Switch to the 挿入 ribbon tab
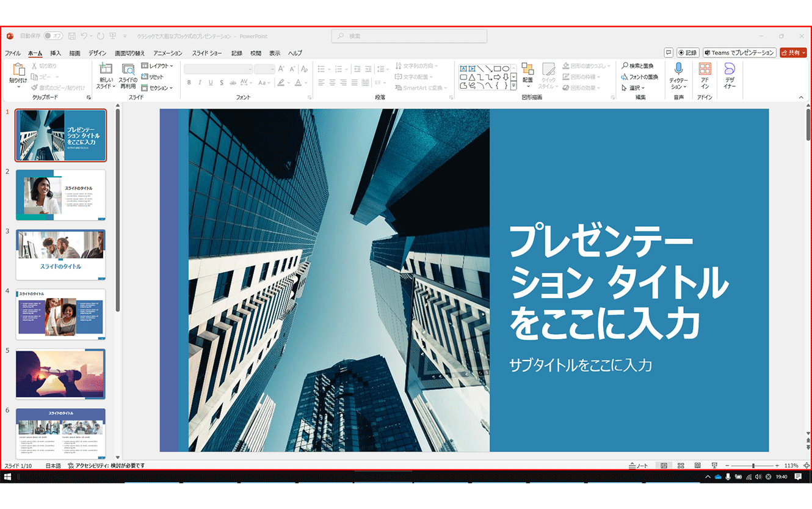This screenshot has width=812, height=509. pyautogui.click(x=56, y=53)
